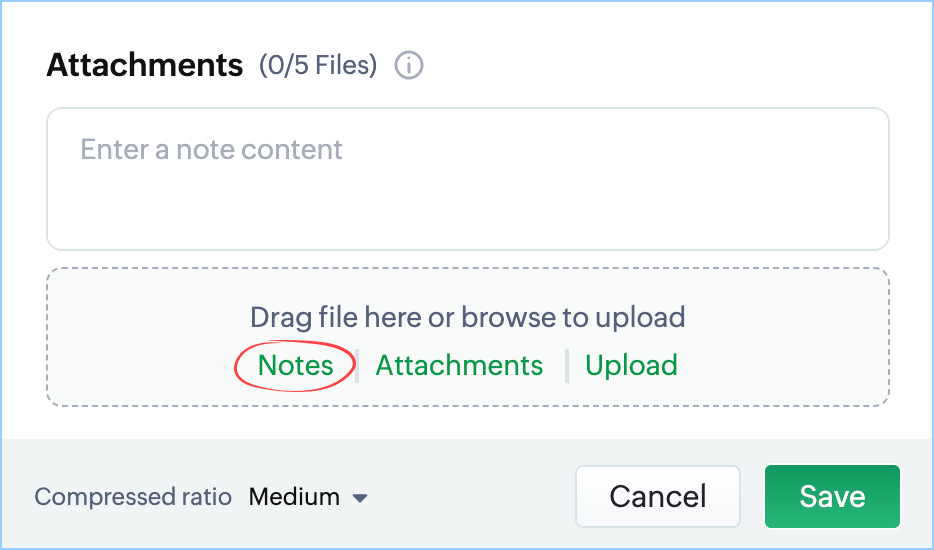Focus the 'Enter a note content' text area
934x550 pixels.
(468, 179)
